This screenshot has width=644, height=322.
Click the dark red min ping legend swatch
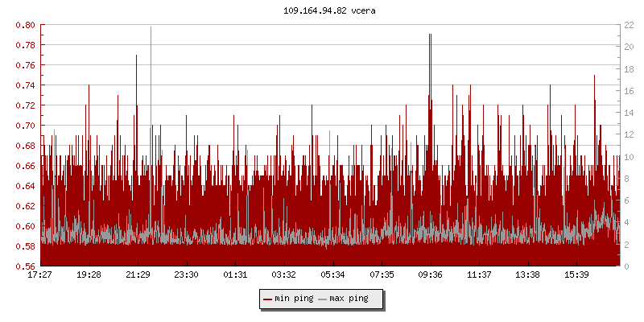tap(268, 299)
